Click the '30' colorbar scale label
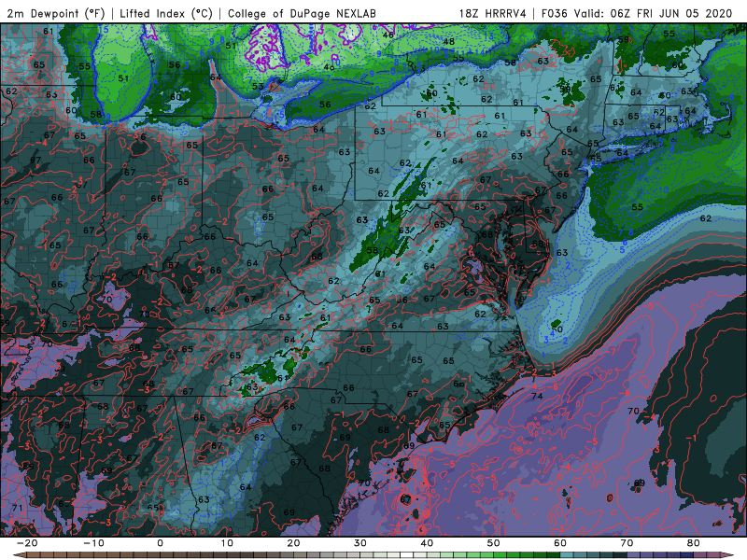Image resolution: width=747 pixels, height=560 pixels. pos(360,543)
